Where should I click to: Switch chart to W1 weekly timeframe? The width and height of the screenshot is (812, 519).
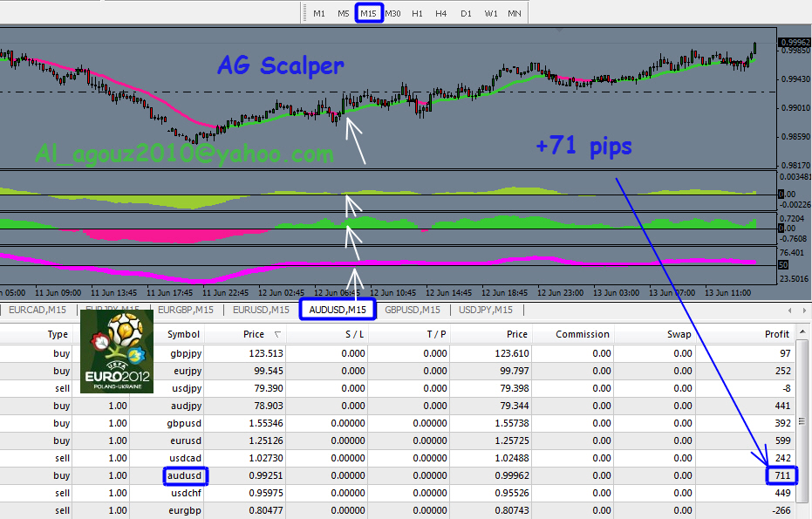tap(491, 13)
